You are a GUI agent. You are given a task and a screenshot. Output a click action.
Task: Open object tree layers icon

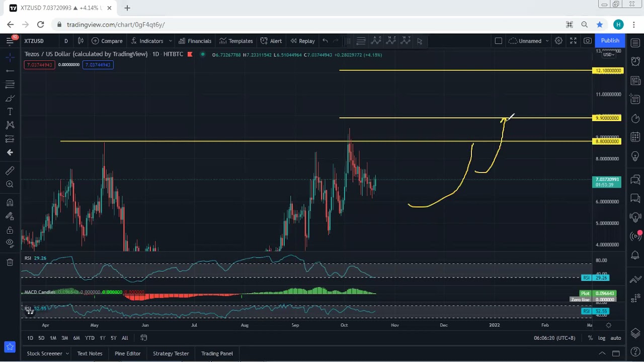[635, 333]
